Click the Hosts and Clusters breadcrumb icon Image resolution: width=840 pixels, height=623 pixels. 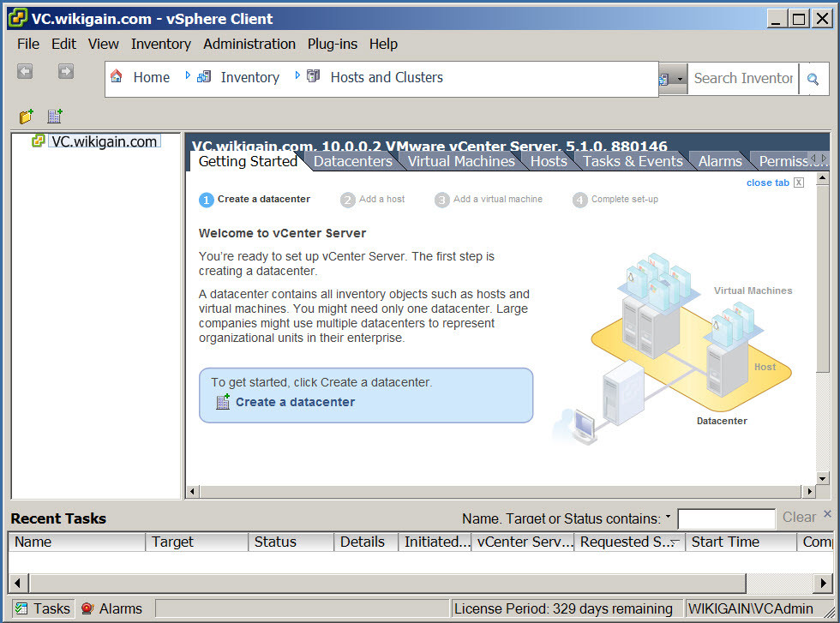(314, 76)
